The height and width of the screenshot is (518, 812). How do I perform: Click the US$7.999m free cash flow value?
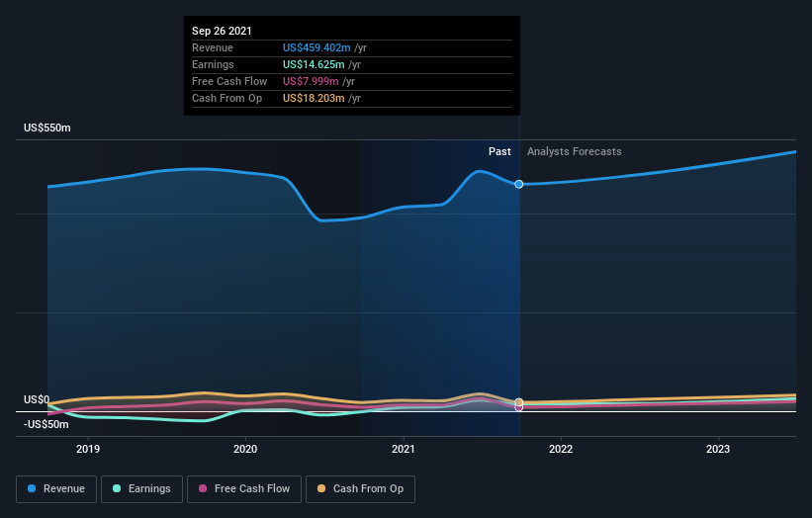[x=311, y=81]
